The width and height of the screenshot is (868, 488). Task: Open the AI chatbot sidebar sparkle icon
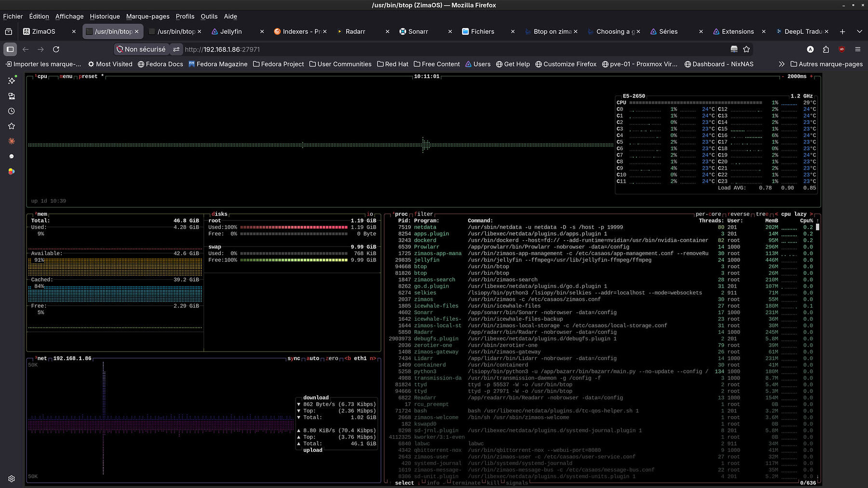point(12,81)
